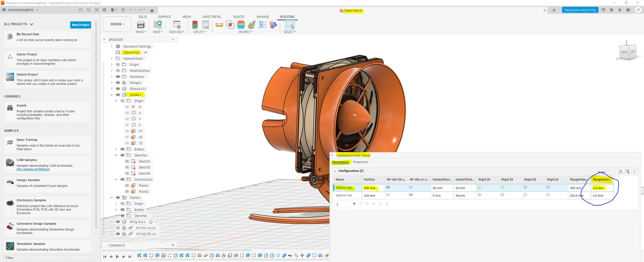Collapse the Intake:1 component tree
The width and height of the screenshot is (644, 262).
click(x=112, y=95)
